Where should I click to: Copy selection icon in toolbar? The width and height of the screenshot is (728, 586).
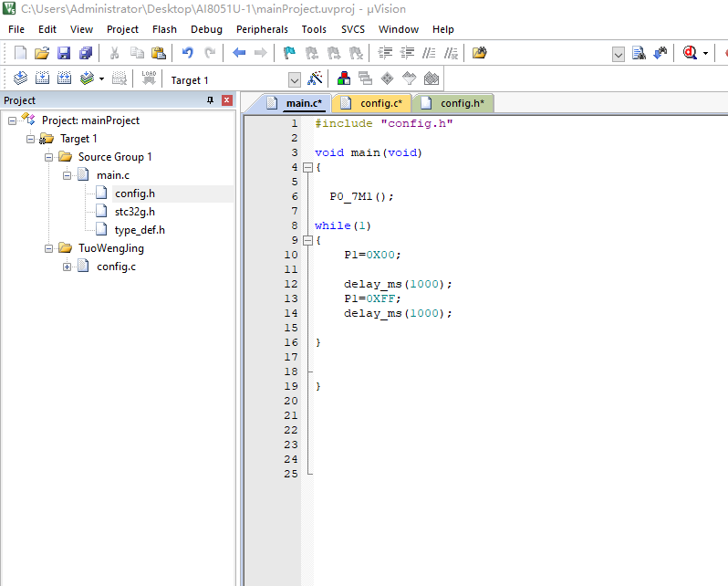(x=137, y=53)
